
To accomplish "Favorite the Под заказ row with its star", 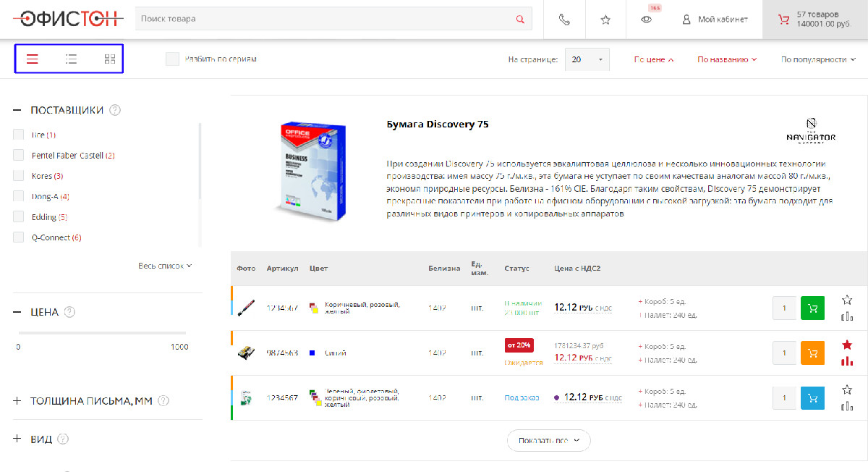I will coord(847,389).
